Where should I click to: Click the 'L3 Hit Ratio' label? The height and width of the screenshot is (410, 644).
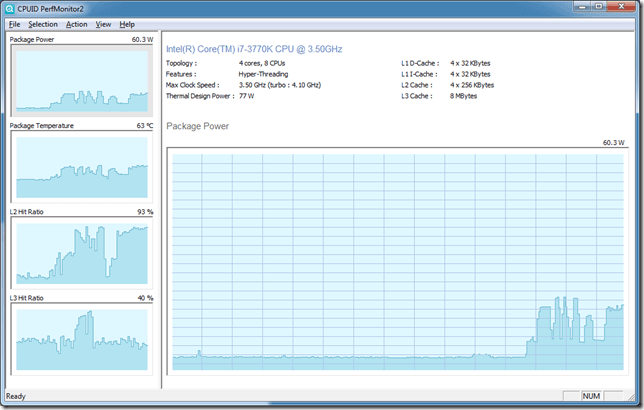(x=26, y=298)
